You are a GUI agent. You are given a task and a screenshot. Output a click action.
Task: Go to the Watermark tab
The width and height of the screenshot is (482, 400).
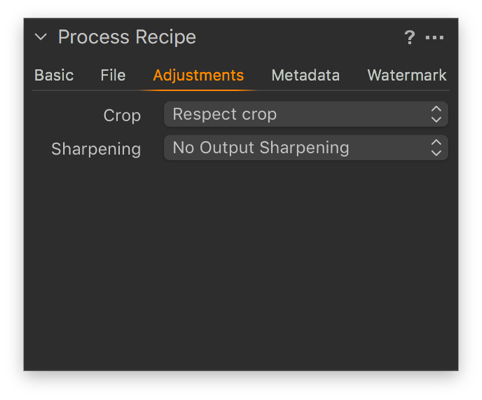click(407, 75)
